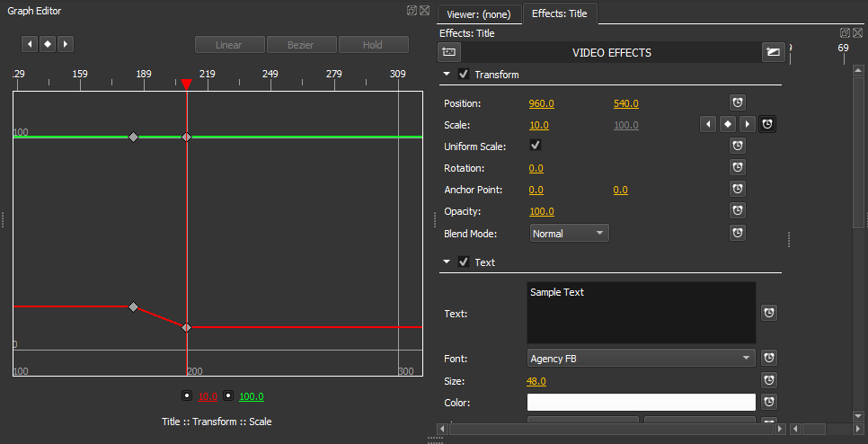Toggle keyframing stopwatch for Blend Mode
The image size is (868, 444).
point(738,233)
